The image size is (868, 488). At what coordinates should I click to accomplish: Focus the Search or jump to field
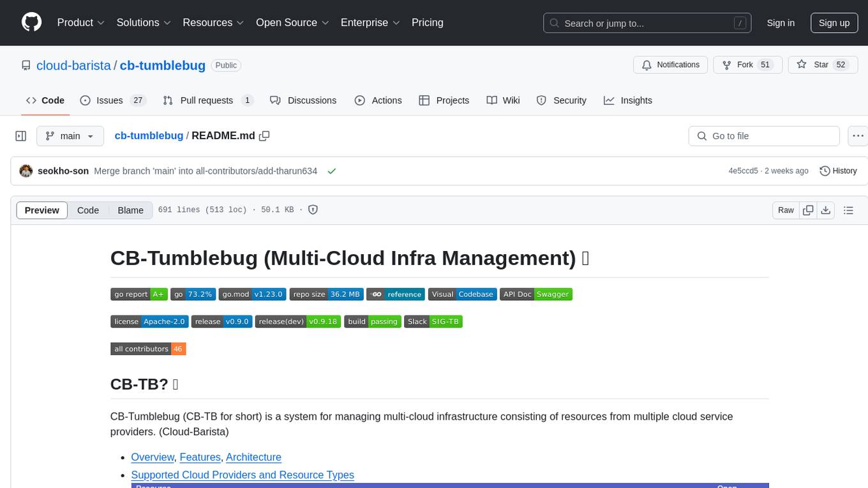point(647,23)
